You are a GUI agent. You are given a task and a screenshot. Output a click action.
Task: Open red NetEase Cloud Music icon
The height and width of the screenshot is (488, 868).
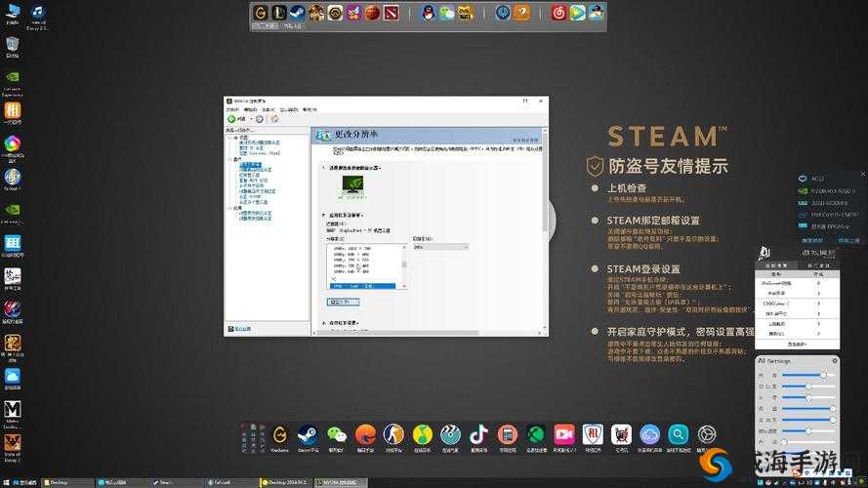click(559, 12)
